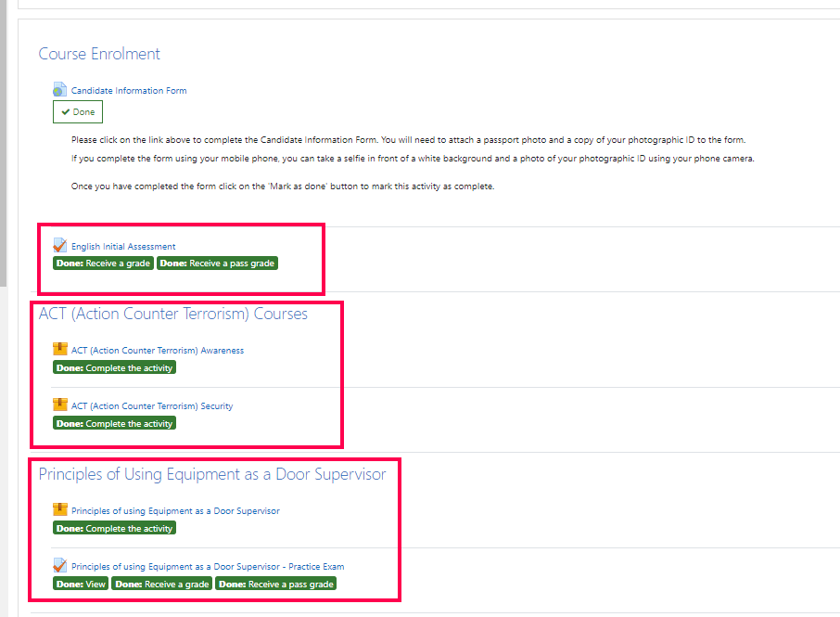
Task: Click the ACT Security package icon
Action: click(60, 405)
